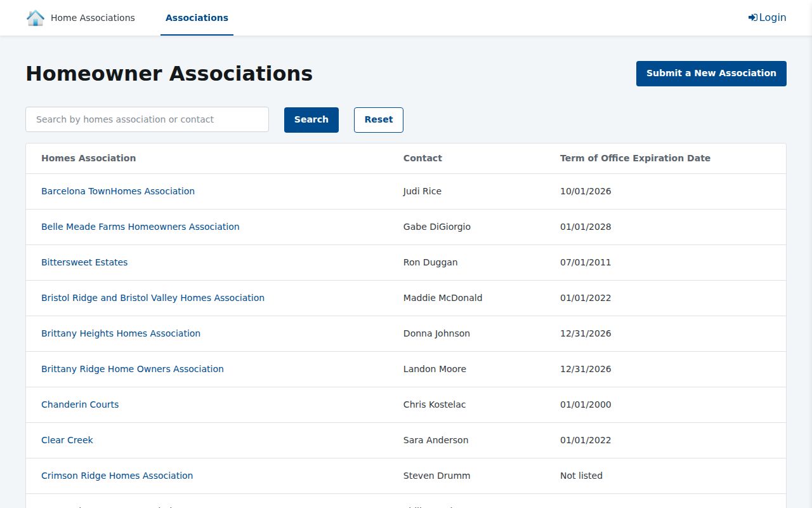Focus the association search input field
812x508 pixels.
click(x=147, y=119)
